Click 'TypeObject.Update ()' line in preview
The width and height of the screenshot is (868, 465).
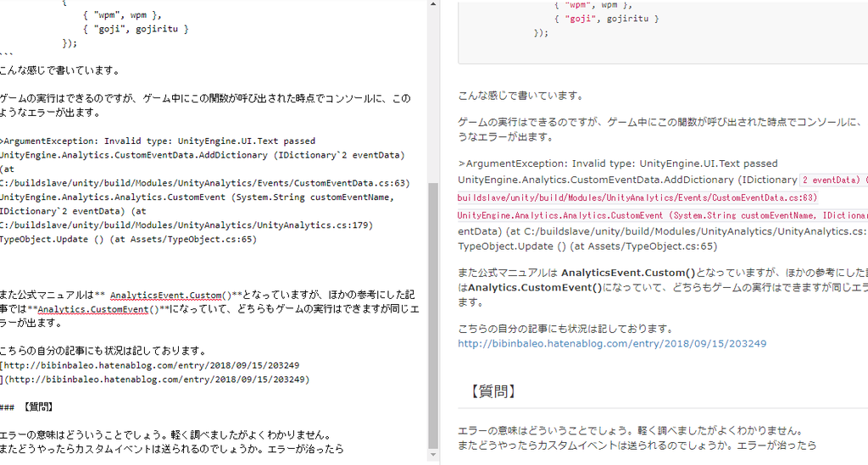click(x=587, y=246)
